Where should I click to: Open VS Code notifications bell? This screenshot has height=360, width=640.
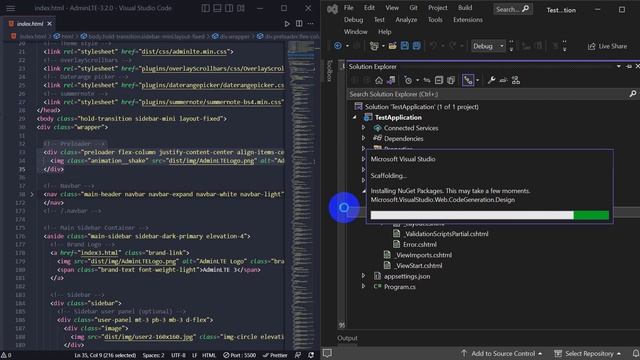[311, 355]
